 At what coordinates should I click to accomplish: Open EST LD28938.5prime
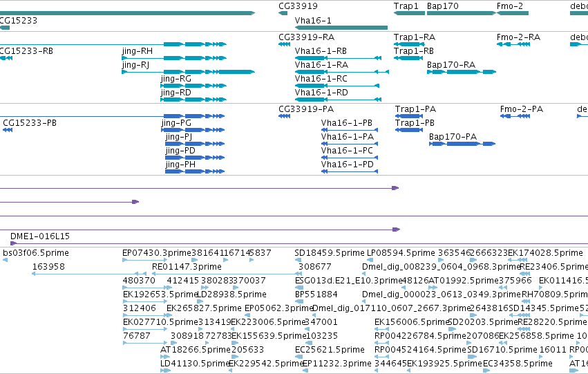(200, 301)
